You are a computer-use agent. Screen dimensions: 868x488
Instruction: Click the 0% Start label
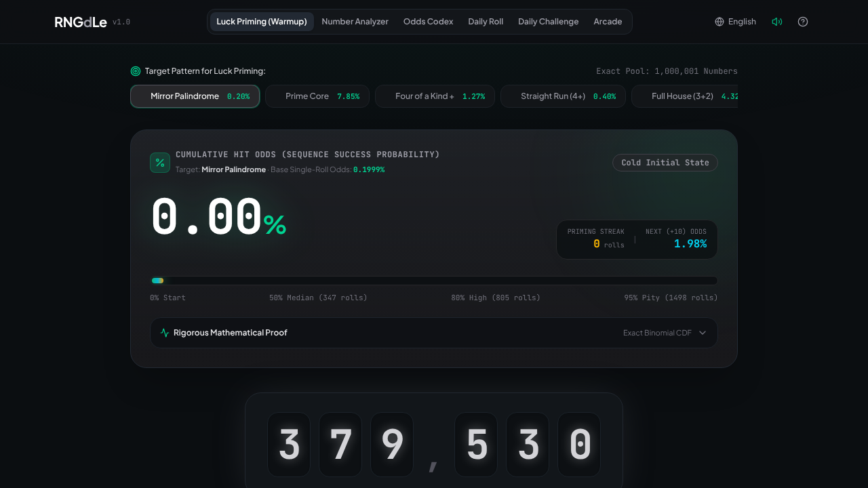[x=167, y=298]
